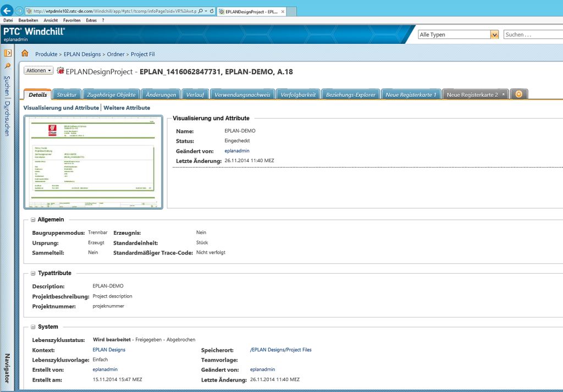
Task: Switch to the Verlauf tab
Action: coord(195,95)
